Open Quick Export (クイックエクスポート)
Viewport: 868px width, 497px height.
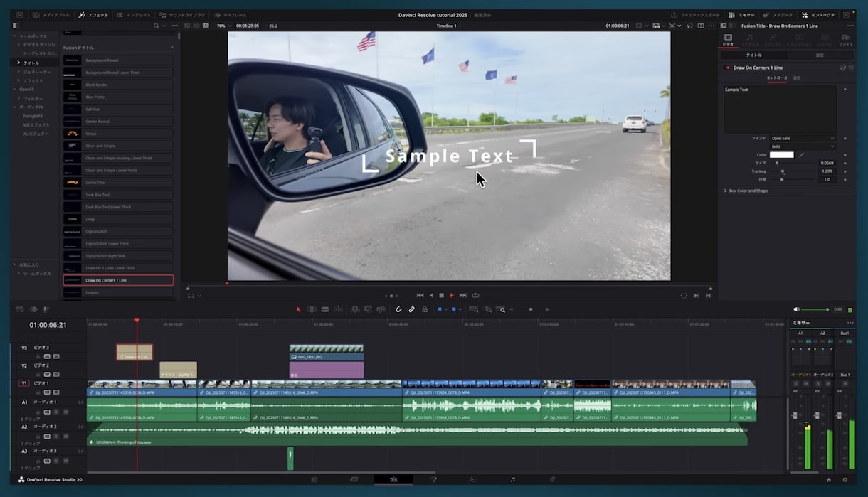[x=696, y=15]
